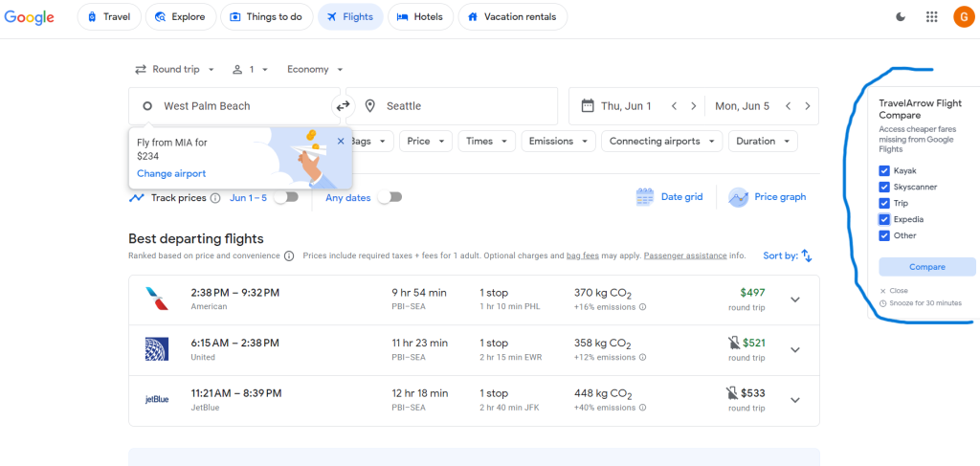
Task: Click the Change airport link
Action: [x=171, y=173]
